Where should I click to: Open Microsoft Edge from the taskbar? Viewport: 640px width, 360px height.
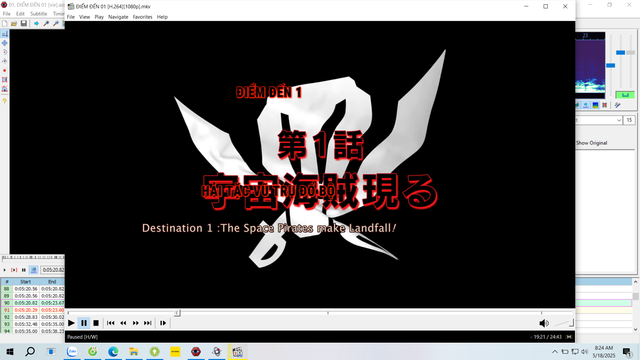[x=113, y=351]
